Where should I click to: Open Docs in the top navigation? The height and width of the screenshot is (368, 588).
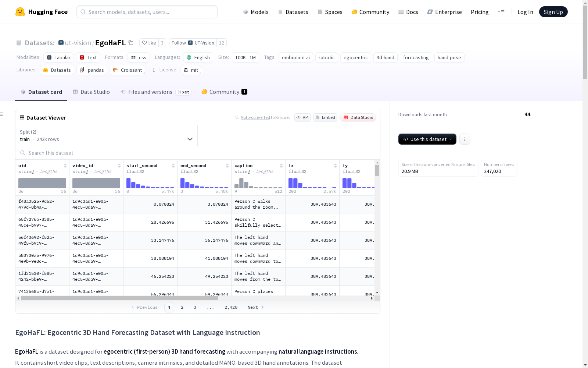click(408, 12)
